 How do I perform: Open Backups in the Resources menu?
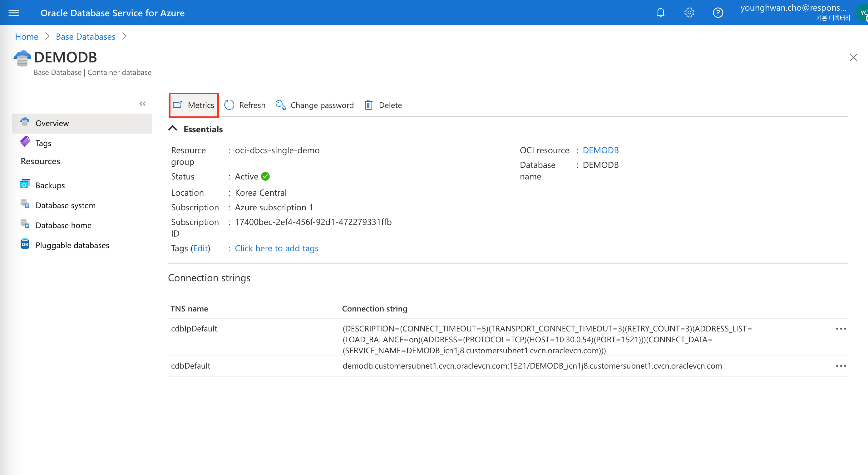coord(82,185)
